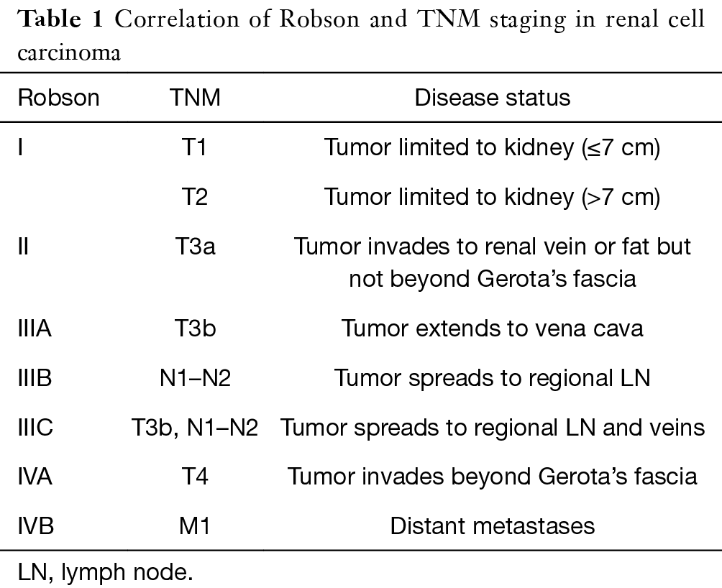Click the Robson stage I cell
Viewport: 722px width, 588px height.
point(21,148)
